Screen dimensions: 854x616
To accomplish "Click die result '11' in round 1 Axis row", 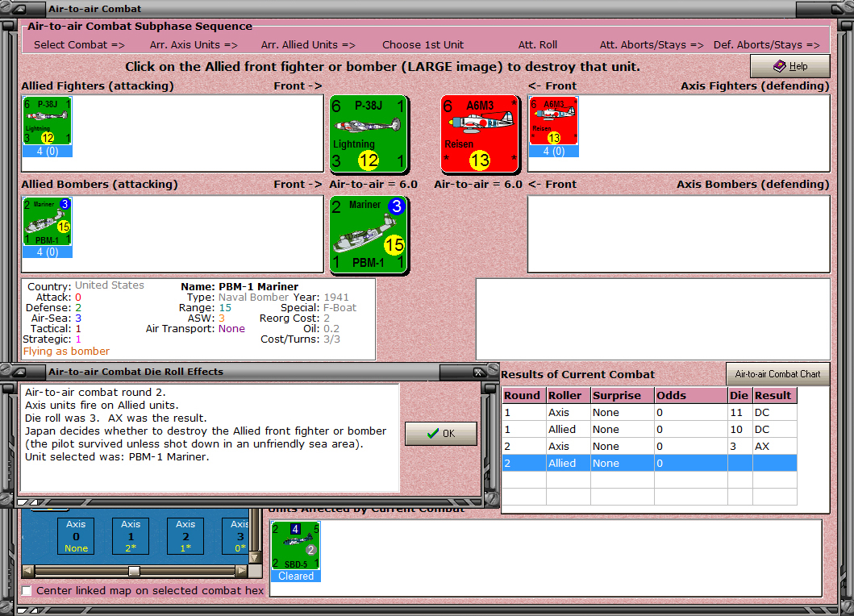I will click(x=736, y=412).
